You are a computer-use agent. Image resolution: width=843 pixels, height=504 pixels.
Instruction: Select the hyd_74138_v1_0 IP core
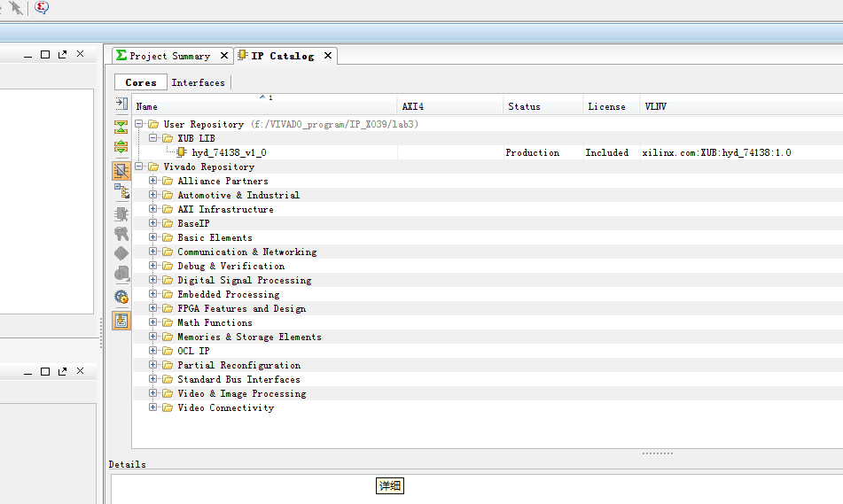pos(229,152)
